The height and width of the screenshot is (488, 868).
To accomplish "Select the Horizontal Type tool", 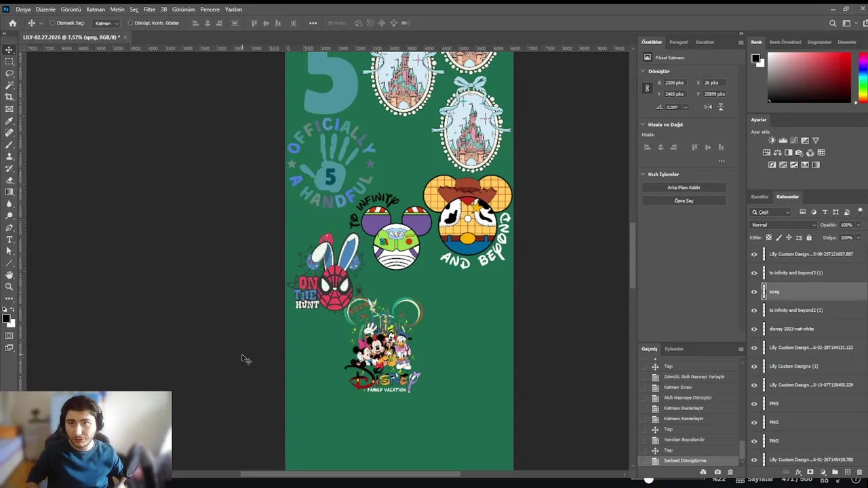I will (x=9, y=239).
